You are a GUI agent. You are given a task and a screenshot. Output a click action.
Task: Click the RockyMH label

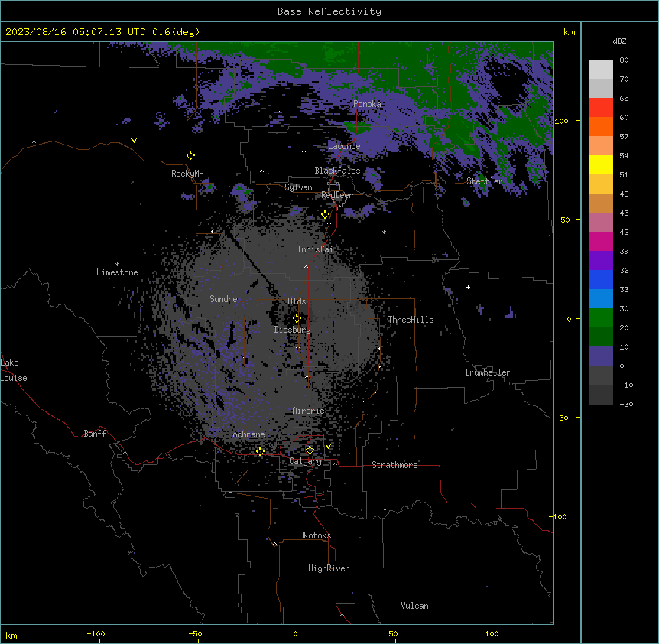pyautogui.click(x=187, y=174)
